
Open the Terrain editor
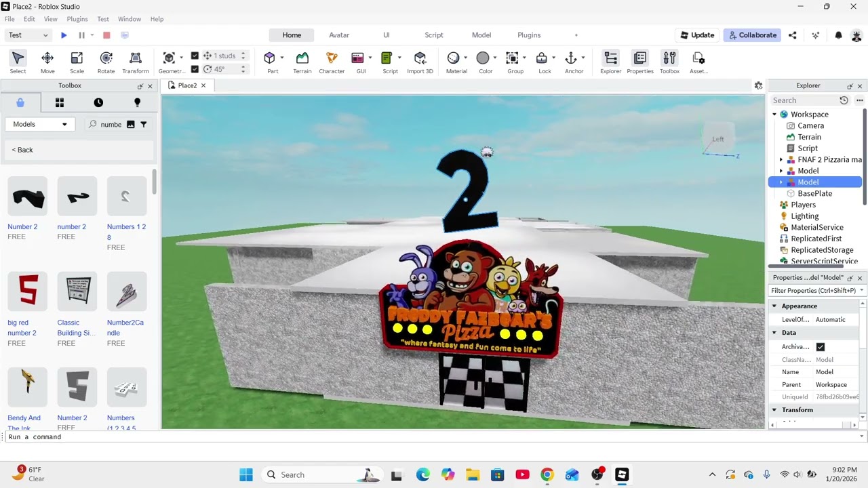pyautogui.click(x=302, y=62)
